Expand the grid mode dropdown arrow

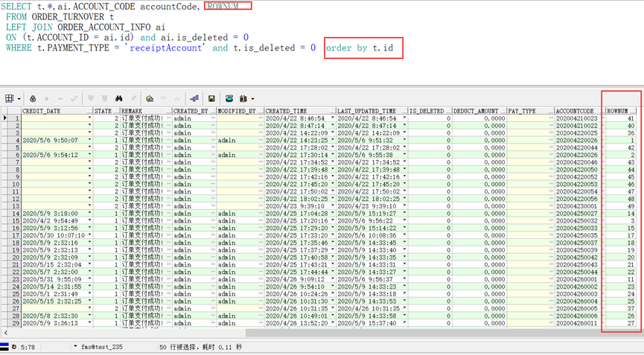tap(19, 99)
